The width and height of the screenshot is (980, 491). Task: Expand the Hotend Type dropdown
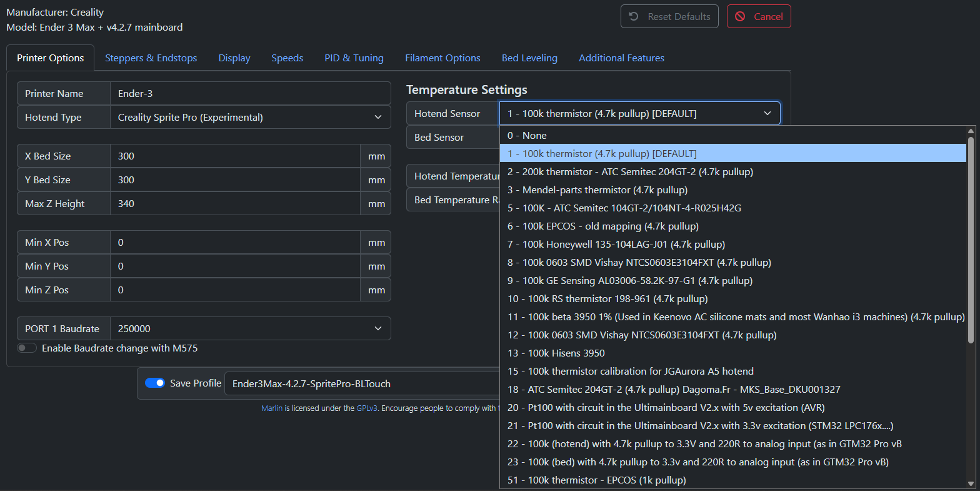(x=250, y=118)
